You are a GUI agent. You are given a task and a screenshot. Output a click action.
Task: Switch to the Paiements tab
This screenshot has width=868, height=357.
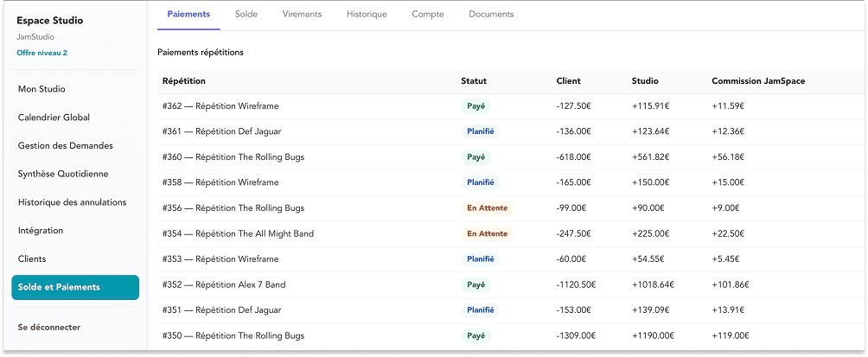188,15
